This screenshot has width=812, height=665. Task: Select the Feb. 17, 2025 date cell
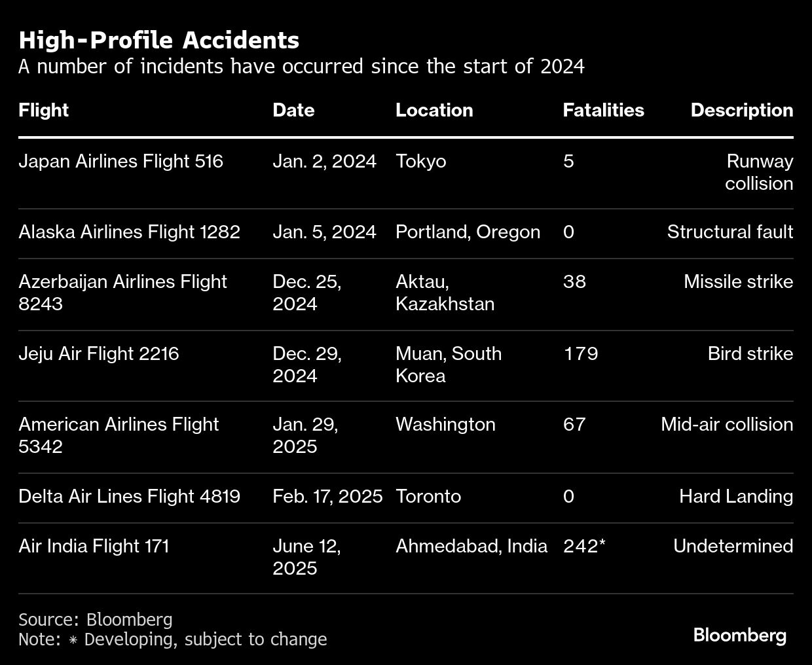point(327,496)
